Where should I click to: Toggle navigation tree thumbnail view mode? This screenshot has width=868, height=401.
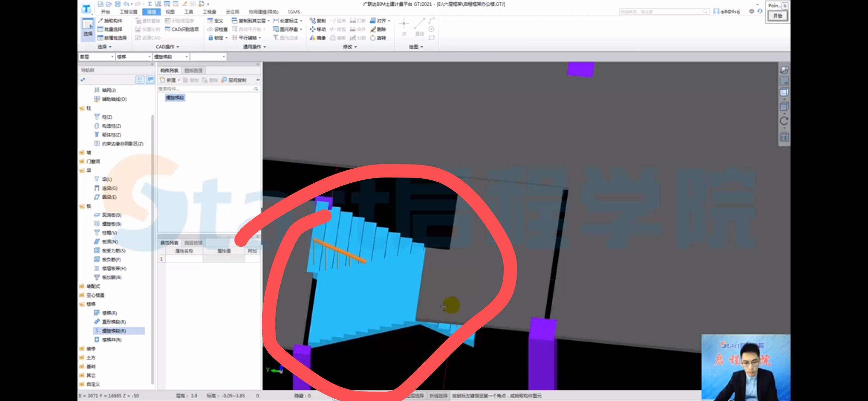(150, 80)
